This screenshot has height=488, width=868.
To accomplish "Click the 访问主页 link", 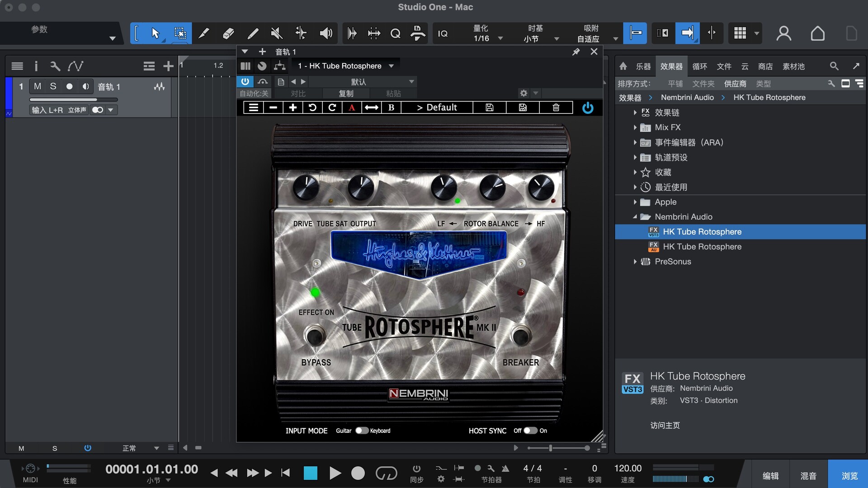I will (x=665, y=425).
